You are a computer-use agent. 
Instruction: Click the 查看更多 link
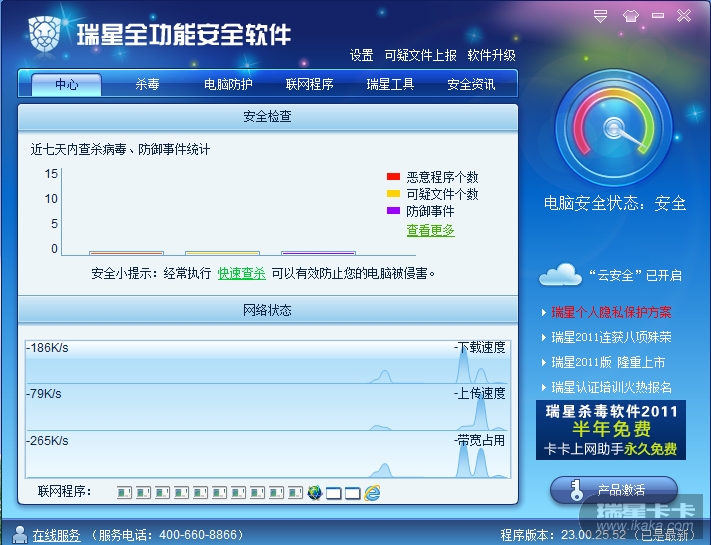(430, 230)
